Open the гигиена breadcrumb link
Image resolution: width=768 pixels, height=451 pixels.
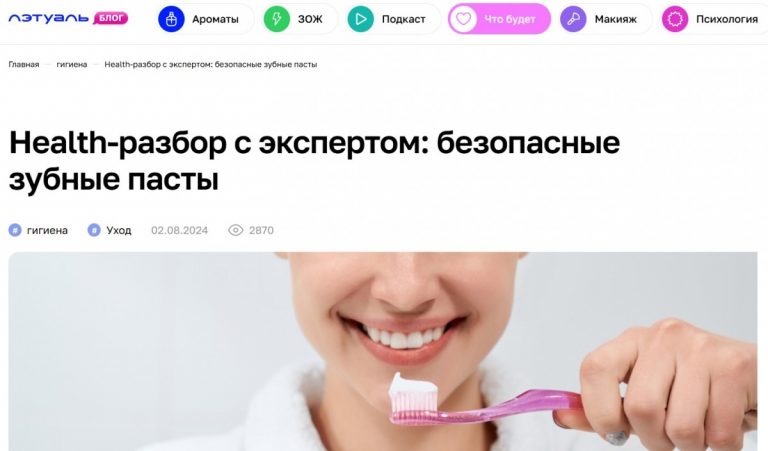[x=72, y=64]
